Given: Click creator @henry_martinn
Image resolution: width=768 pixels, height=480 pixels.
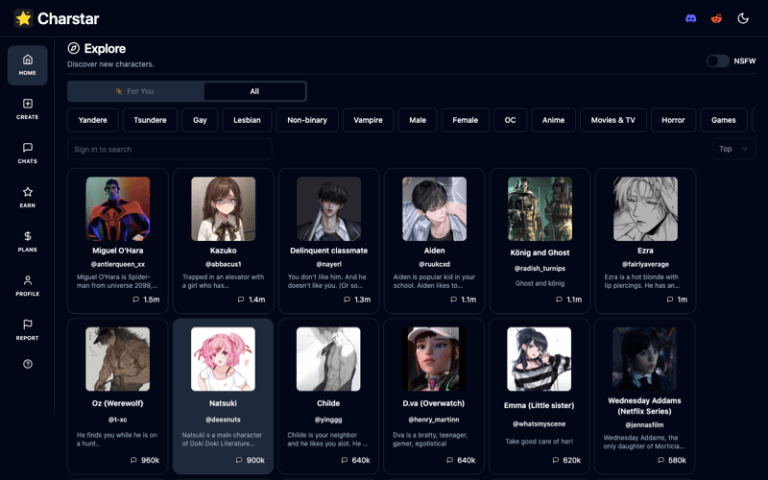Looking at the screenshot, I should click(434, 419).
